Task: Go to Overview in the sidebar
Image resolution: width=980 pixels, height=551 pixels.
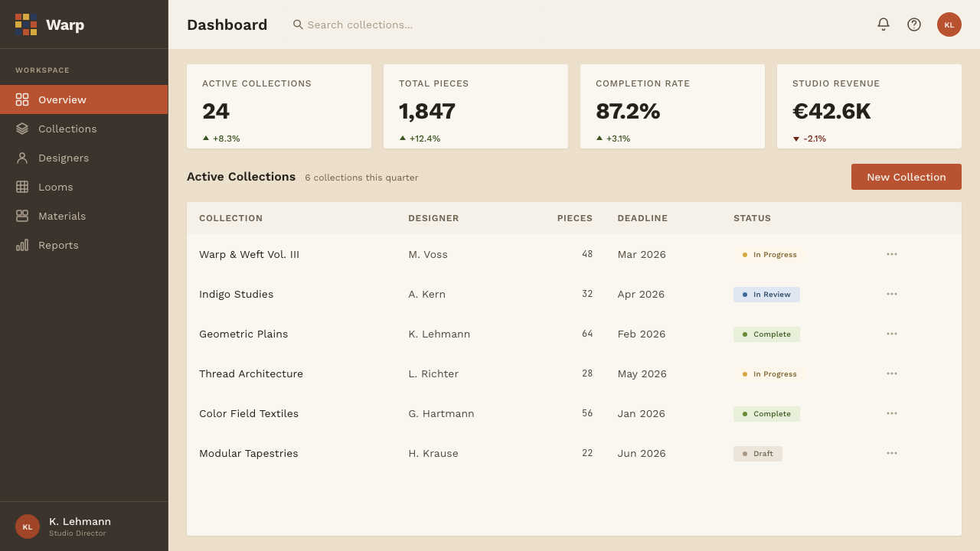Action: point(84,99)
